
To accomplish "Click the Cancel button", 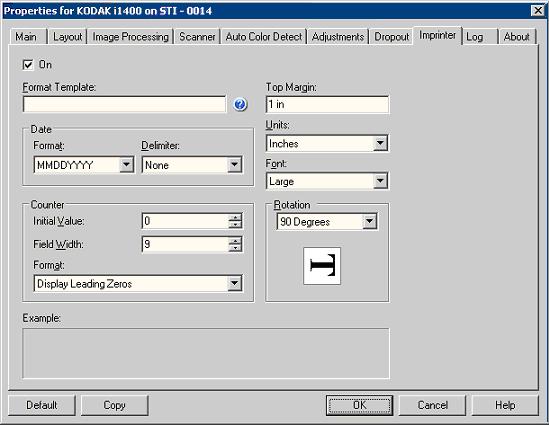I will point(432,405).
